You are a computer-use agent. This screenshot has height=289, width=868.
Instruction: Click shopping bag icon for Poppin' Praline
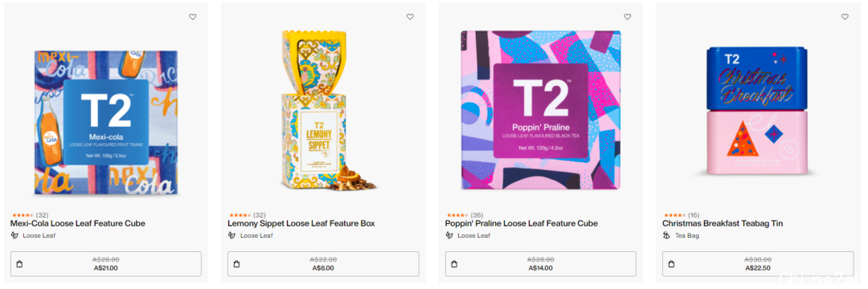(454, 264)
